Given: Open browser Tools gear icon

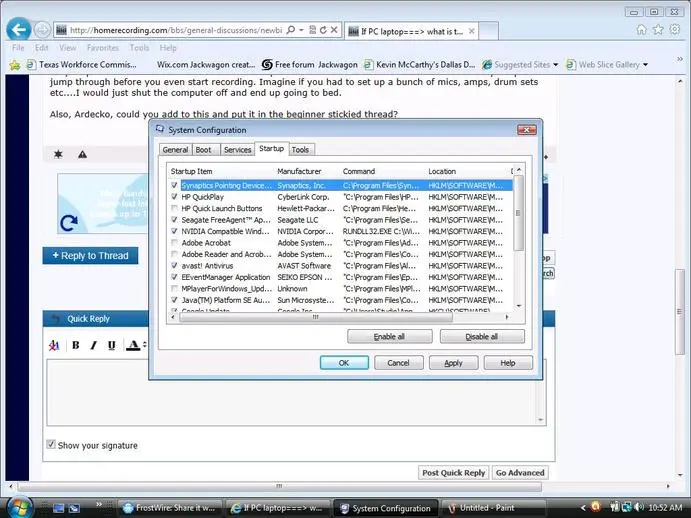Looking at the screenshot, I should pyautogui.click(x=675, y=30).
